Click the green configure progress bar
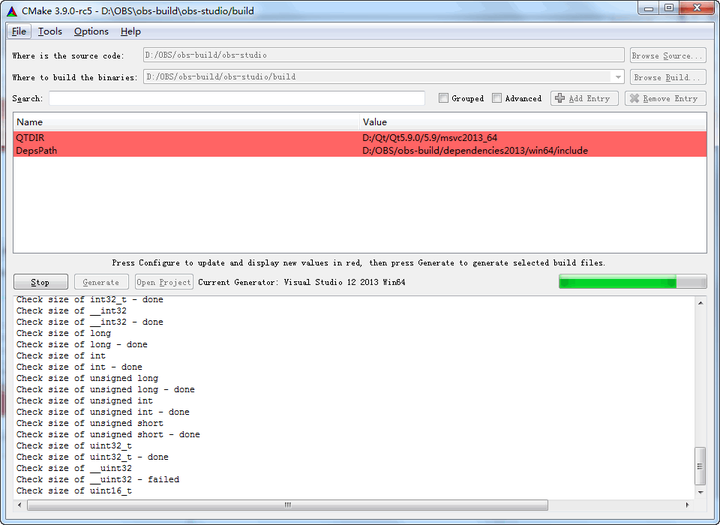Screen dimensions: 720x525 [632, 282]
